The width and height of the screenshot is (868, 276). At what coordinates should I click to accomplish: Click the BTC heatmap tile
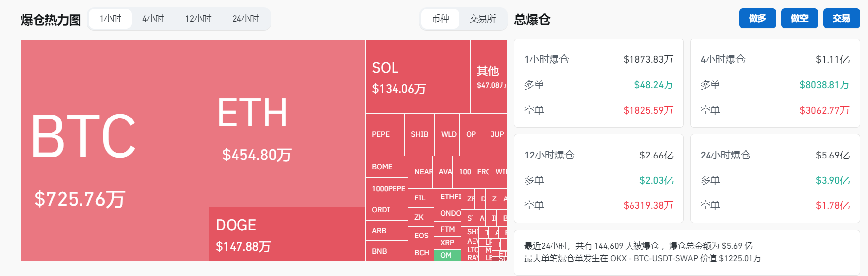(115, 150)
